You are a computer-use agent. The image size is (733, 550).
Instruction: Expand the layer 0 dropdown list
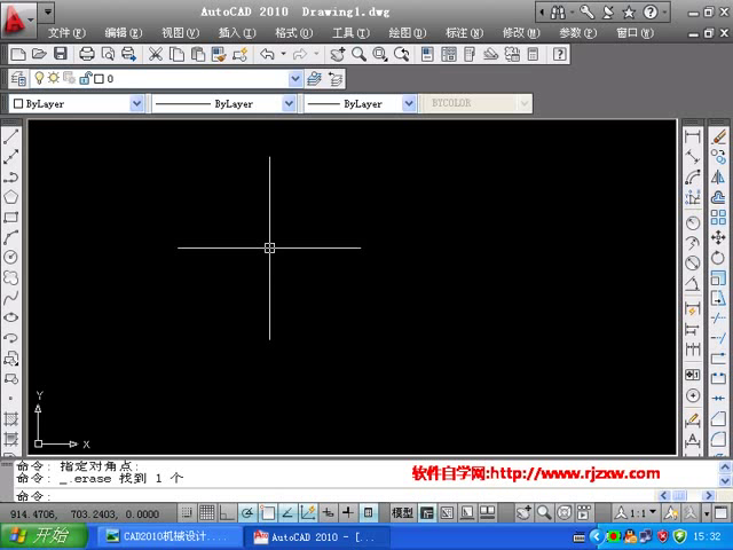click(295, 79)
